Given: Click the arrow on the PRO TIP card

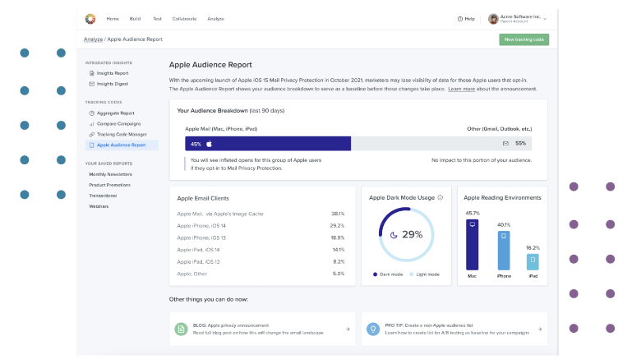Looking at the screenshot, I should pyautogui.click(x=540, y=329).
